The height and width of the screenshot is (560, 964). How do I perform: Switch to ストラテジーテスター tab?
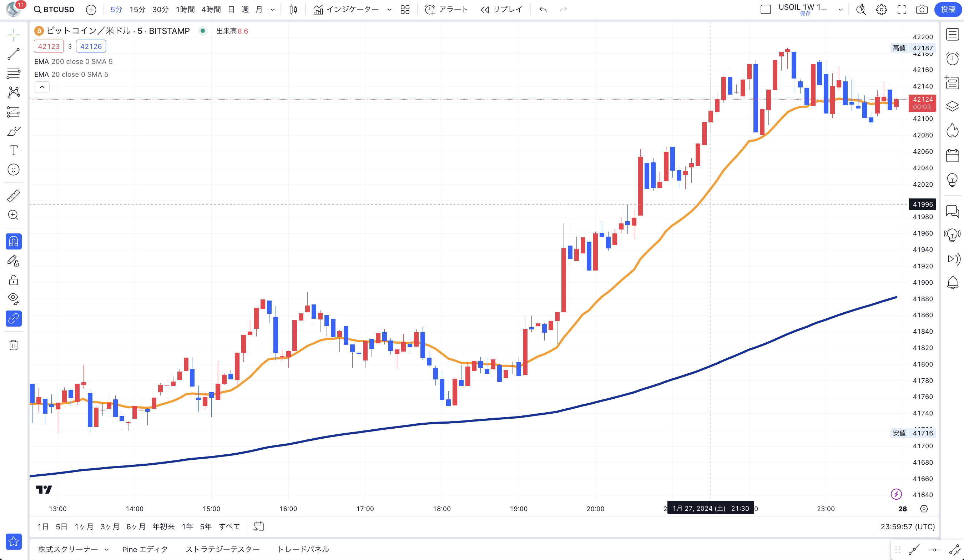(223, 549)
